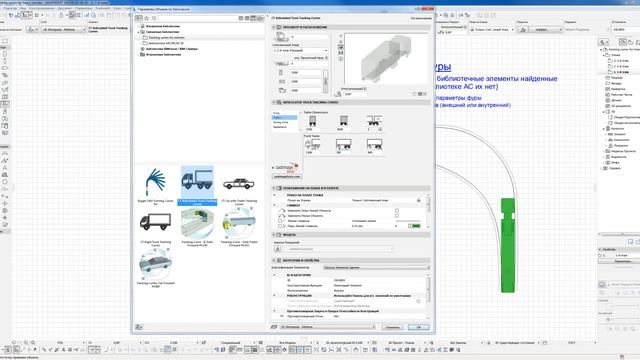Click the favorites star icon in dialog toolbar
This screenshot has height=360, width=640.
pyautogui.click(x=147, y=18)
